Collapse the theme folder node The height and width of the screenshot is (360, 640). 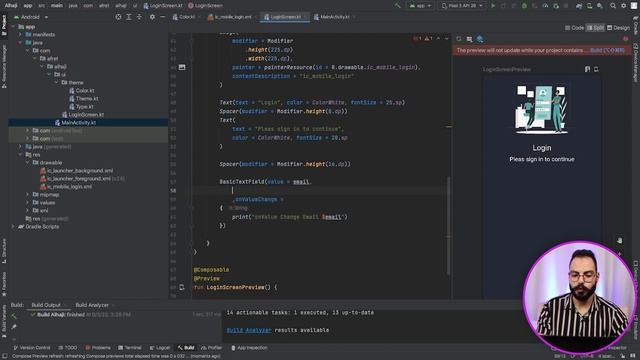point(56,82)
